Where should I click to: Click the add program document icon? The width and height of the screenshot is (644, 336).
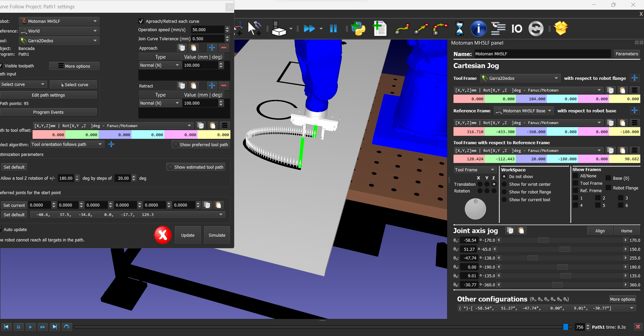point(380,29)
